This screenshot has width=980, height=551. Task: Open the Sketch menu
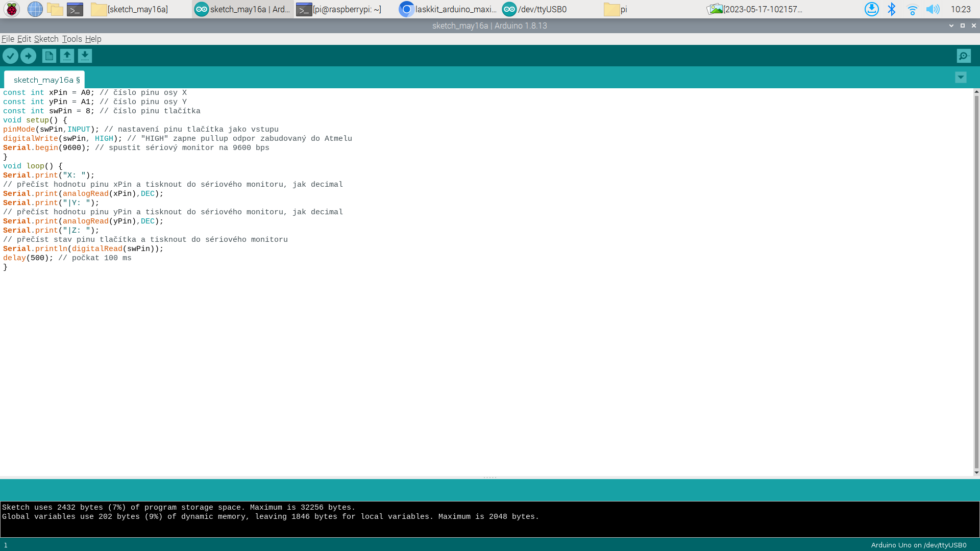coord(46,39)
